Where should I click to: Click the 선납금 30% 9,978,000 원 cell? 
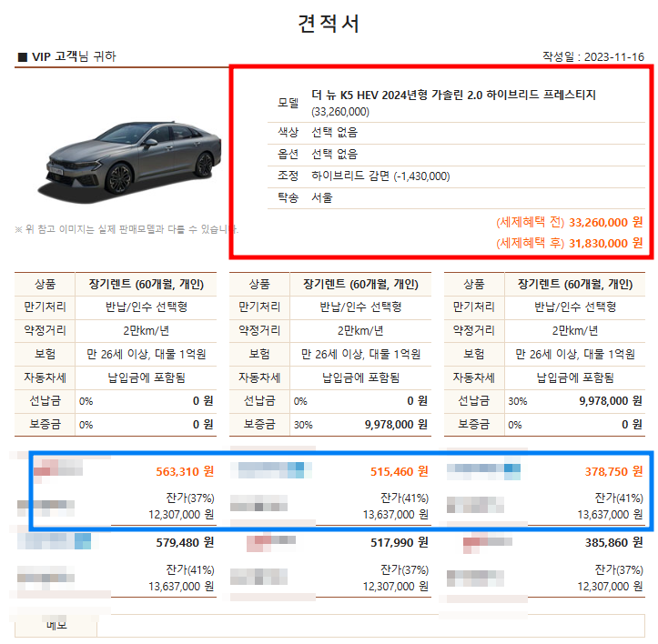(x=575, y=401)
